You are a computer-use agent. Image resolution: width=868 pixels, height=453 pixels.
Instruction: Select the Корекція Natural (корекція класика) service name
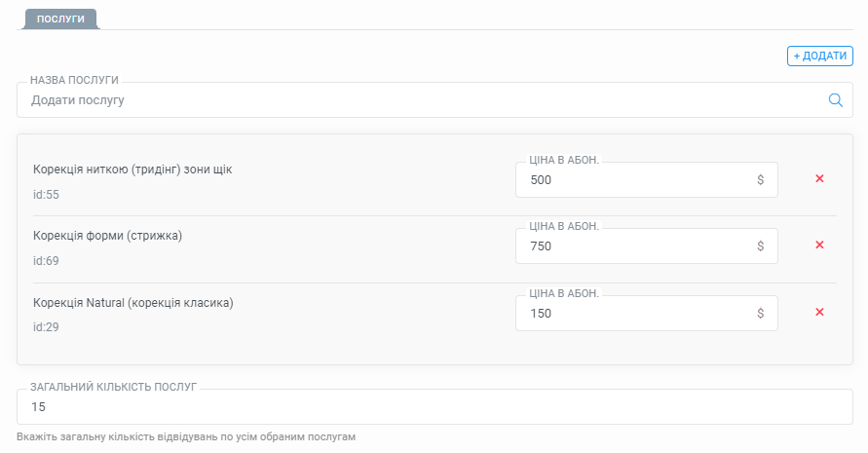132,303
